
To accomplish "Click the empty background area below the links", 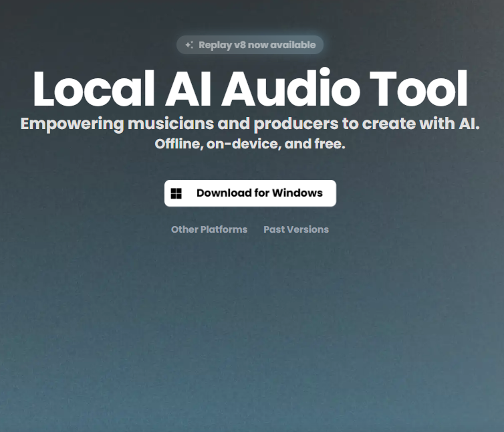I will click(252, 334).
